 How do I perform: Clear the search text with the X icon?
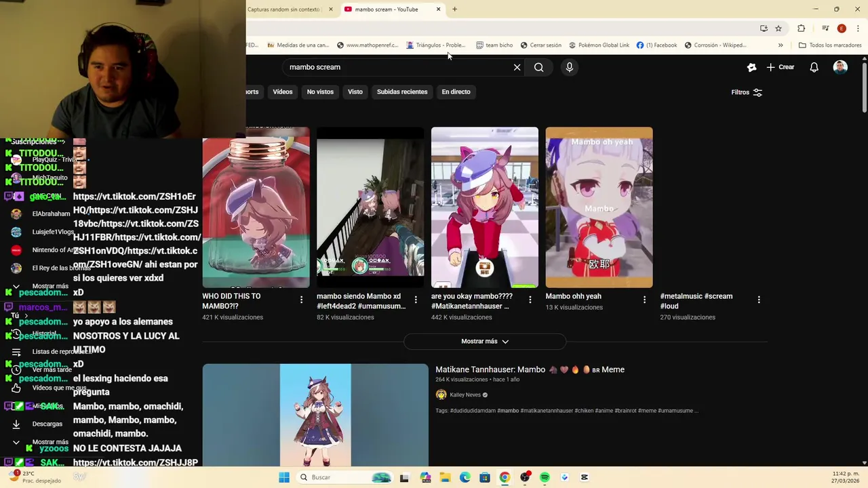coord(517,67)
